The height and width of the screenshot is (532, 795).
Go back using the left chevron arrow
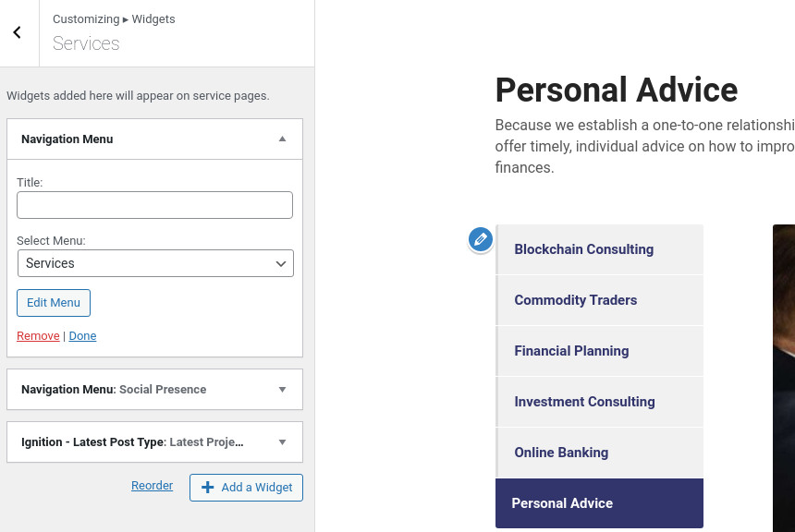click(18, 33)
